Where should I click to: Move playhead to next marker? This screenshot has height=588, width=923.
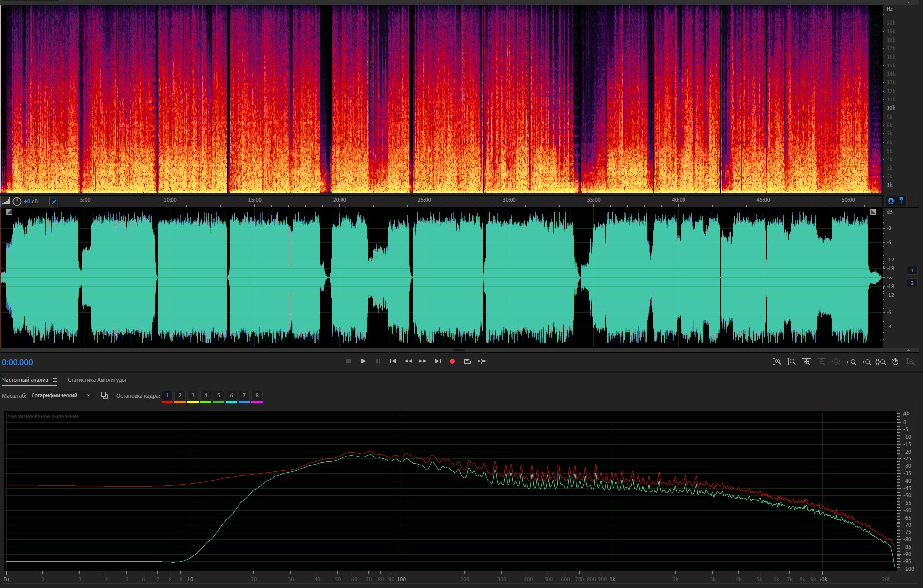point(438,361)
